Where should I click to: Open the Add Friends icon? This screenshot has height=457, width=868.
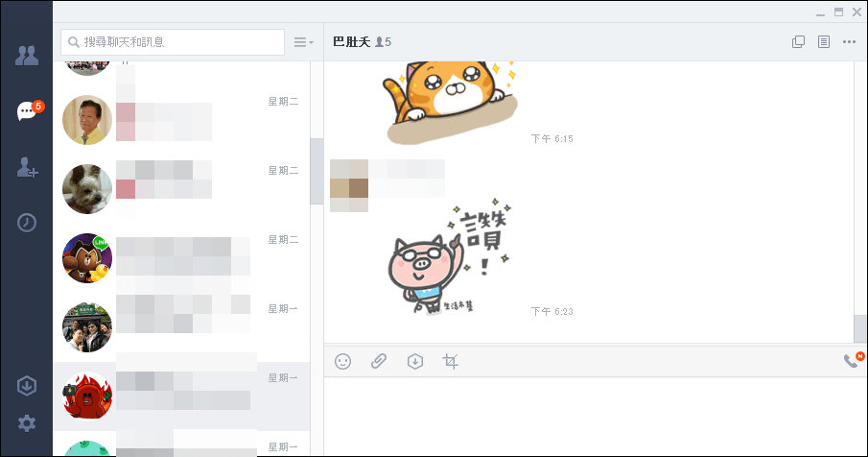point(27,167)
